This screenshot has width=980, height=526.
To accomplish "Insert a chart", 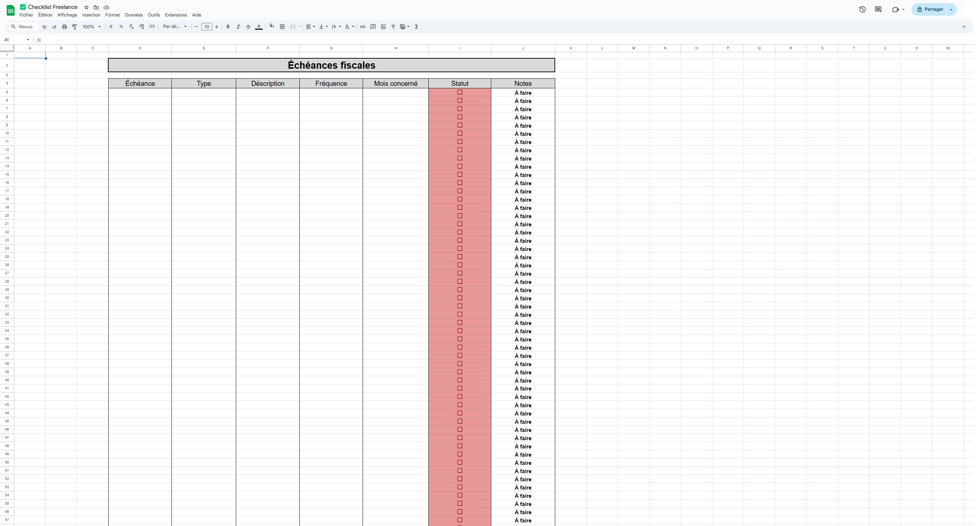I will pyautogui.click(x=383, y=27).
